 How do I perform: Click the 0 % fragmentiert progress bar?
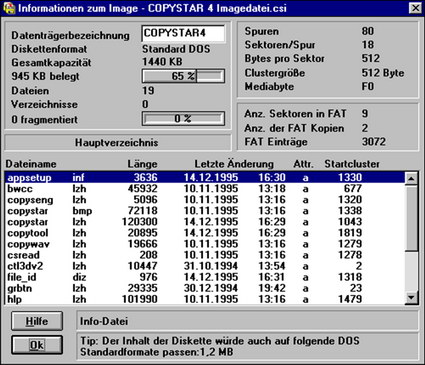point(183,119)
